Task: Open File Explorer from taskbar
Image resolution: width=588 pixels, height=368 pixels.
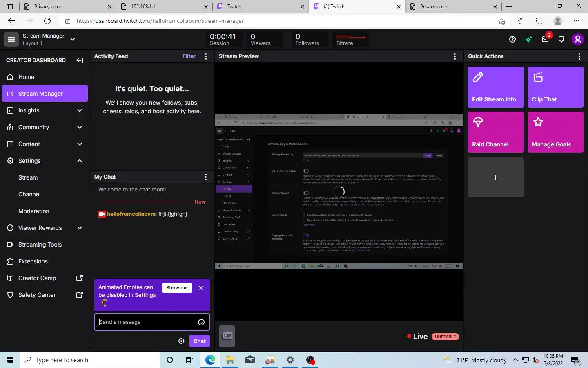Action: [230, 360]
